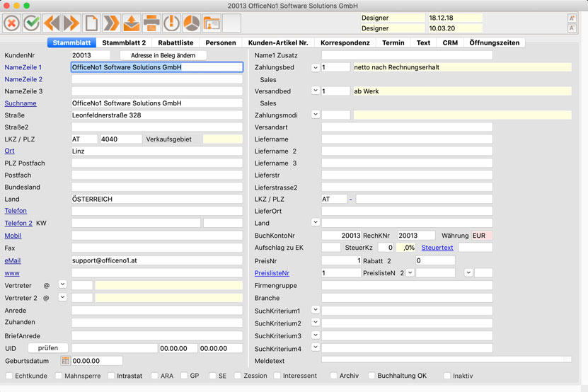Click the UID prüfen button
Viewport: 588px width, 392px height.
coord(48,348)
